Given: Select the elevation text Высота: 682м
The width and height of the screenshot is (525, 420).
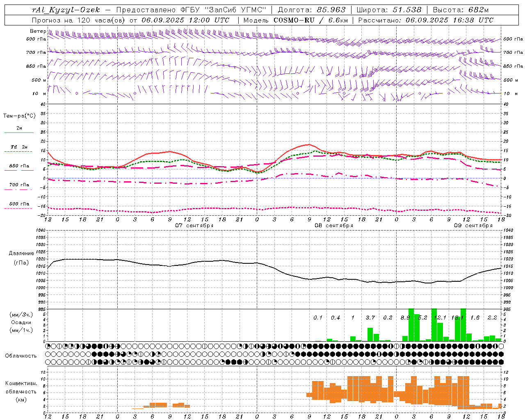Looking at the screenshot, I should pos(461,10).
